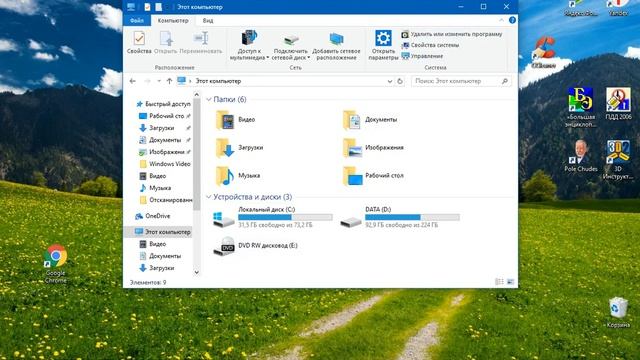Collapse the Папки (6) group
Screen dimensions: 640x360
[209, 100]
